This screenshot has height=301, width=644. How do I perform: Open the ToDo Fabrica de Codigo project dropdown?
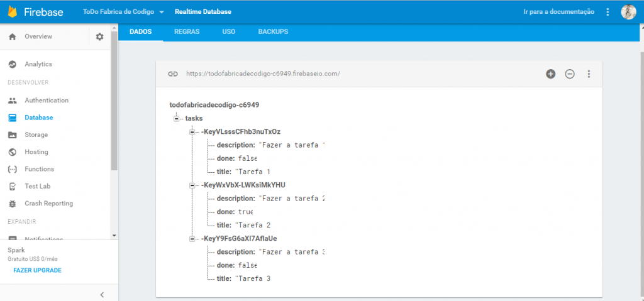point(123,12)
